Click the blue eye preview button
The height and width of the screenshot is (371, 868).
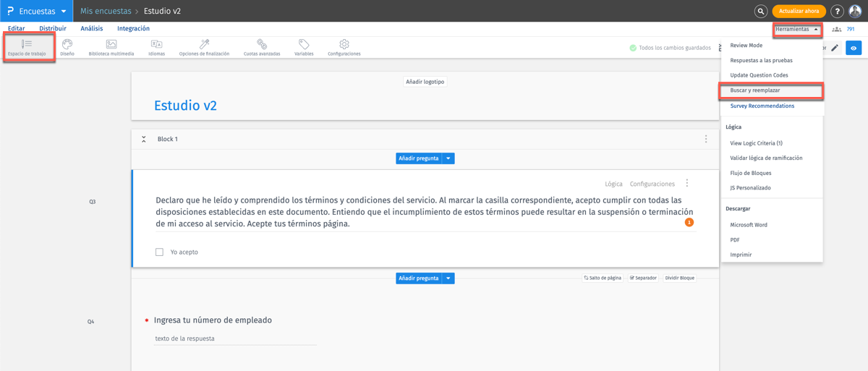(854, 48)
